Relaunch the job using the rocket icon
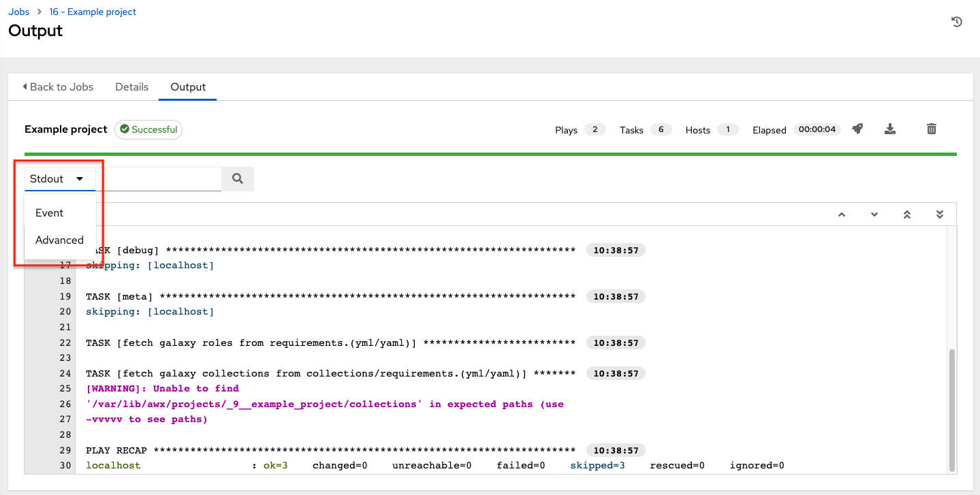980x495 pixels. (857, 129)
